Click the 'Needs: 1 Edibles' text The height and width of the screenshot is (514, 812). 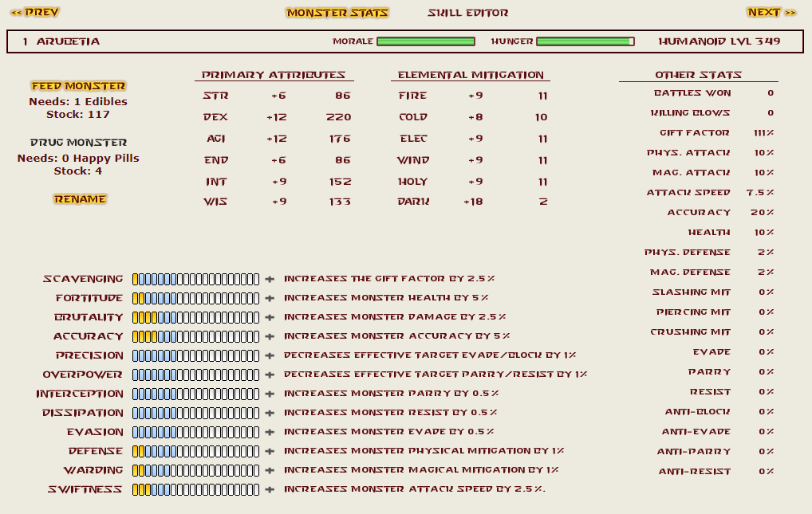78,101
